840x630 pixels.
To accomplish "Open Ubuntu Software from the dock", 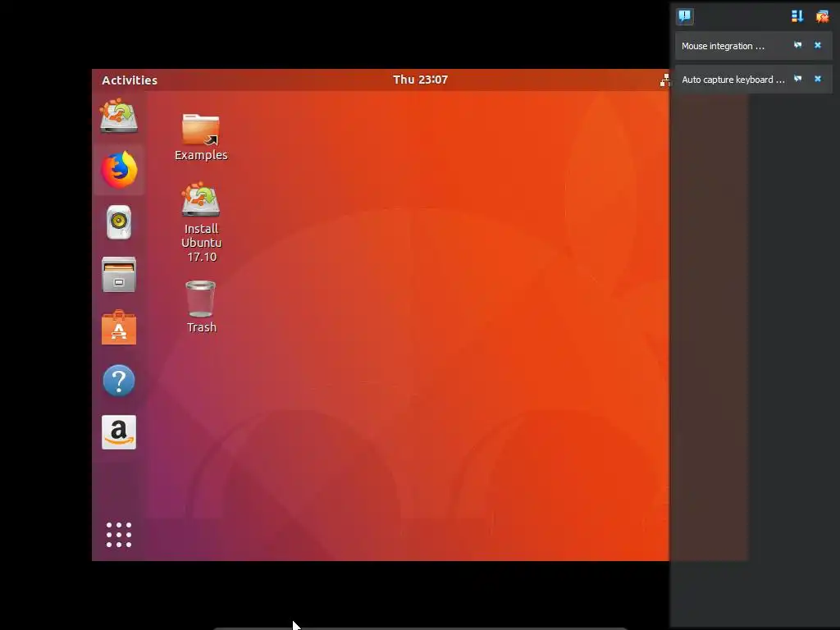I will pyautogui.click(x=119, y=327).
